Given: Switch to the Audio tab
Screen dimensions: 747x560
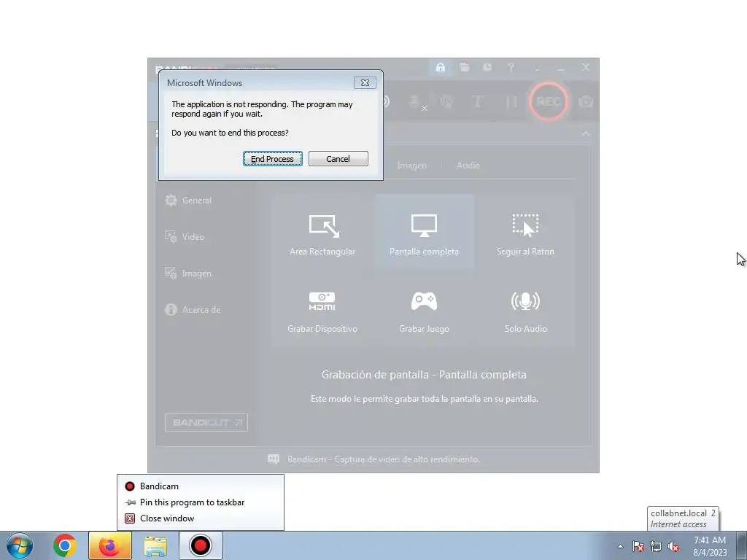Looking at the screenshot, I should click(468, 166).
